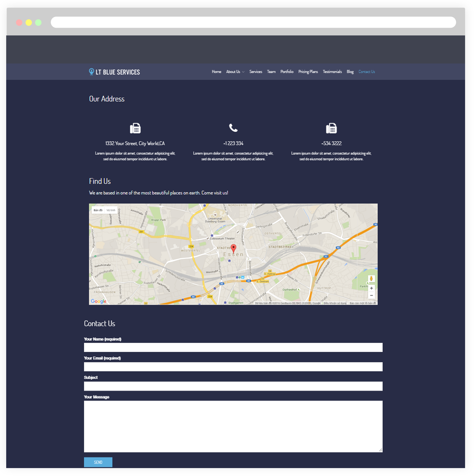The height and width of the screenshot is (476, 474).
Task: Open the Home menu item
Action: (x=217, y=72)
